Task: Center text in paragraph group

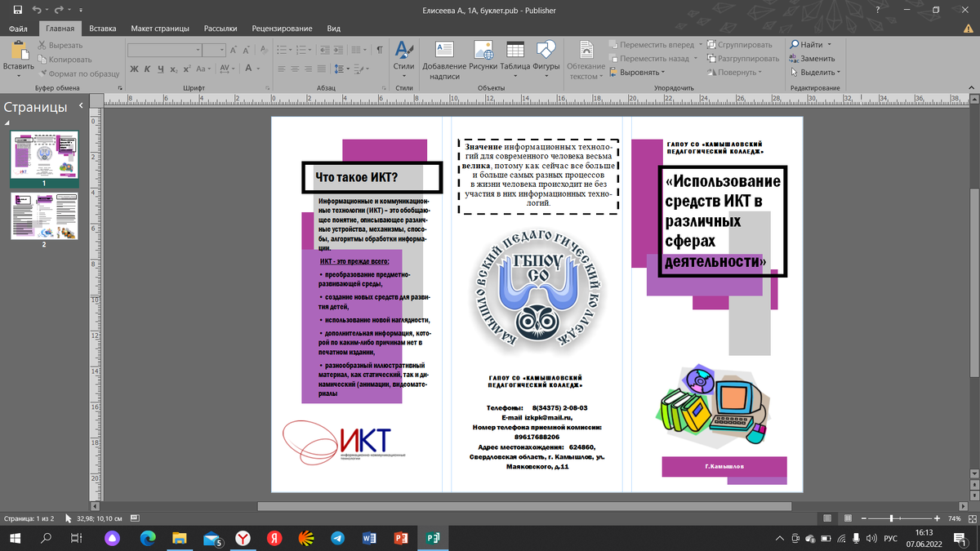Action: (x=296, y=69)
